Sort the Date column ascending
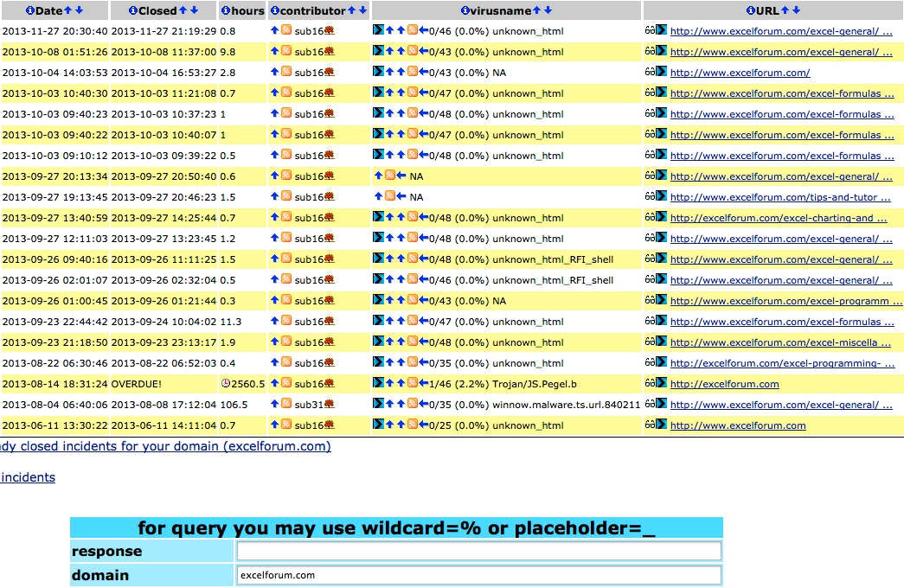 67,10
